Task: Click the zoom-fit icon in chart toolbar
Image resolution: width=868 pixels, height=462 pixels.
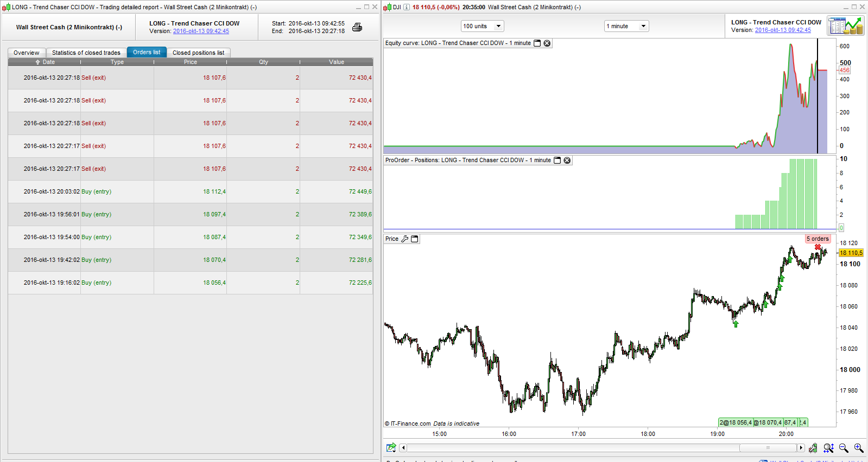Action: click(x=828, y=448)
